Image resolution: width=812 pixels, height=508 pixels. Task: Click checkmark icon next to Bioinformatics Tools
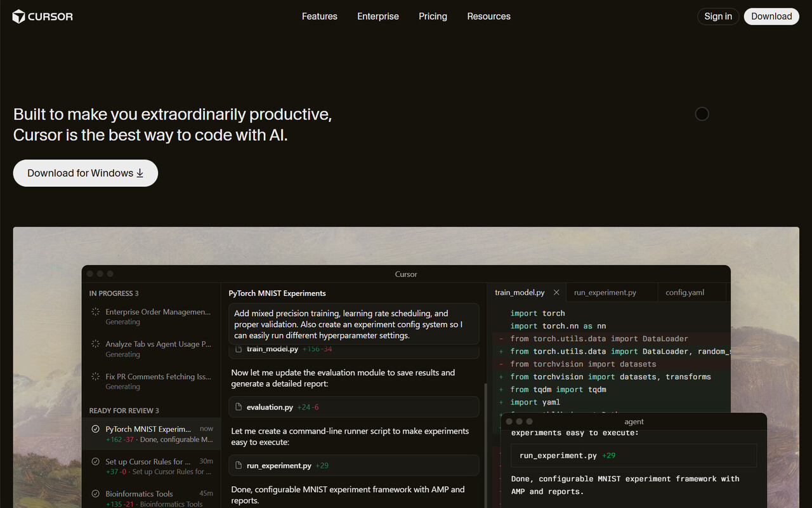click(95, 494)
